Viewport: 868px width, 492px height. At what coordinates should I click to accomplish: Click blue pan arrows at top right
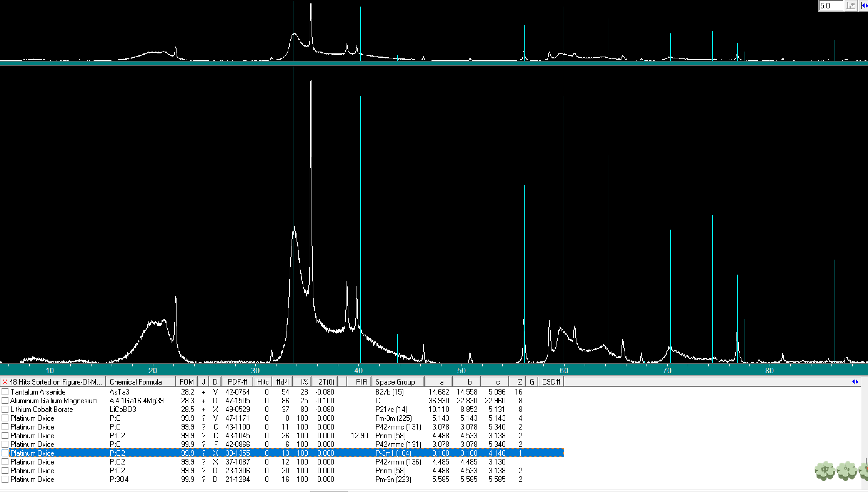(x=864, y=6)
